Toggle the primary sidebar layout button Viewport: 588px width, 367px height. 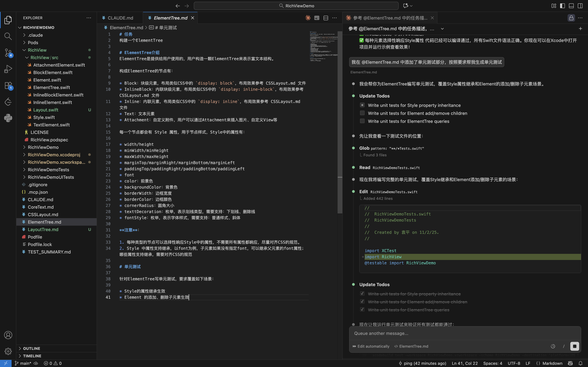click(x=562, y=6)
